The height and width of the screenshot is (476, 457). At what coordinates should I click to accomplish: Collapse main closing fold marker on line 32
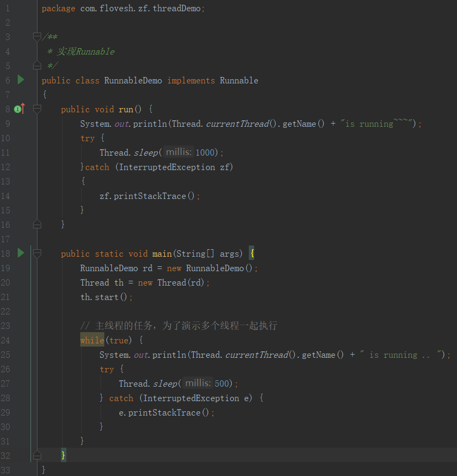tap(37, 455)
